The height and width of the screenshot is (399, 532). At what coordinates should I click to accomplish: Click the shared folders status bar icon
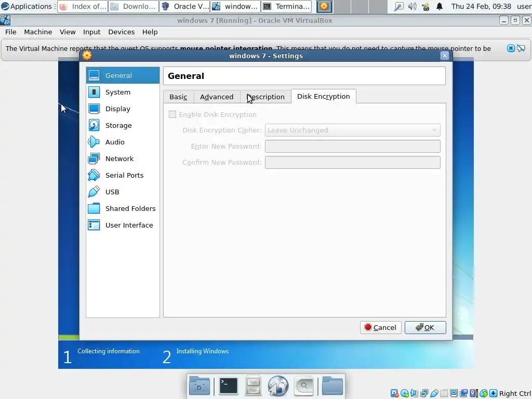pyautogui.click(x=444, y=393)
